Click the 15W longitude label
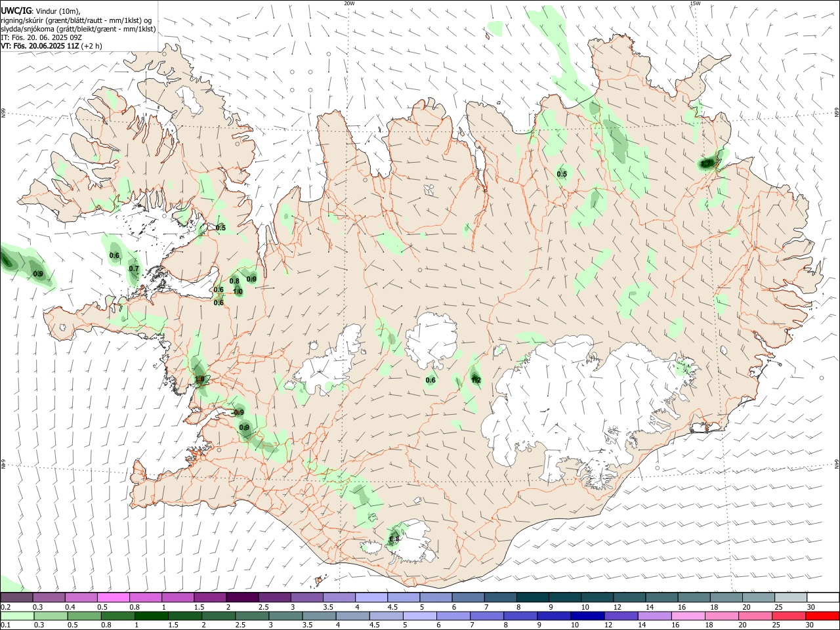 pyautogui.click(x=694, y=3)
